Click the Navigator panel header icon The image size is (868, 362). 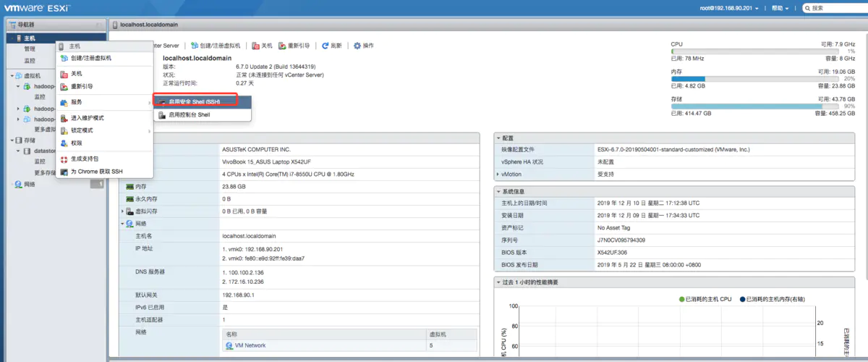pos(12,25)
